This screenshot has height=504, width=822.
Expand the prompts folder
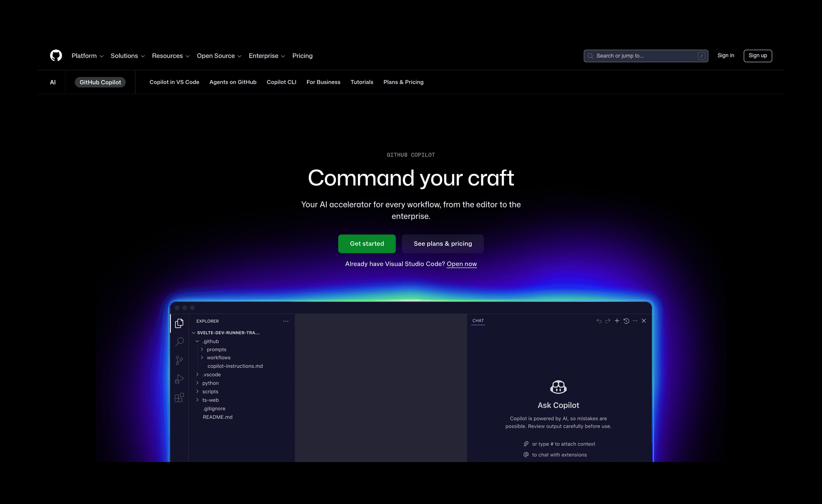point(202,350)
